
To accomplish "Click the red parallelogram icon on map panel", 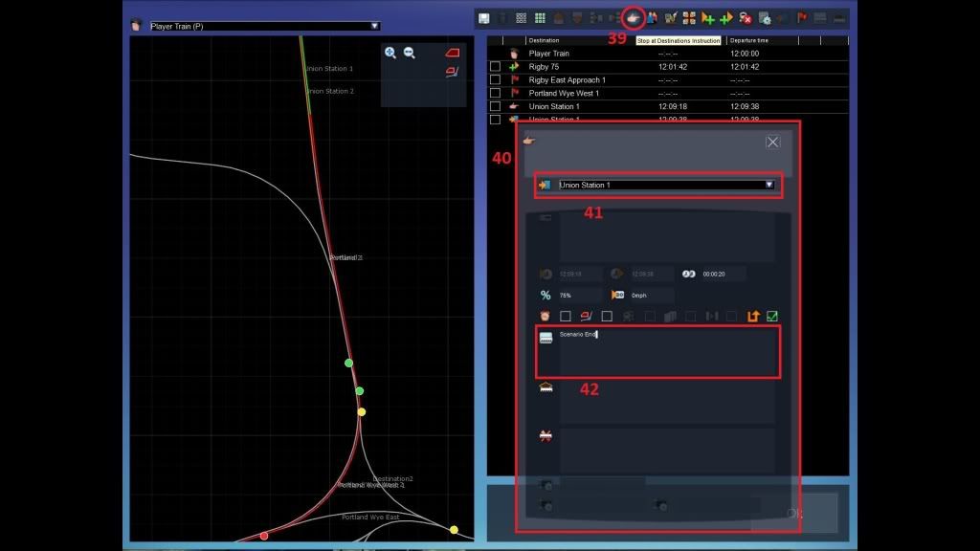I will point(453,54).
